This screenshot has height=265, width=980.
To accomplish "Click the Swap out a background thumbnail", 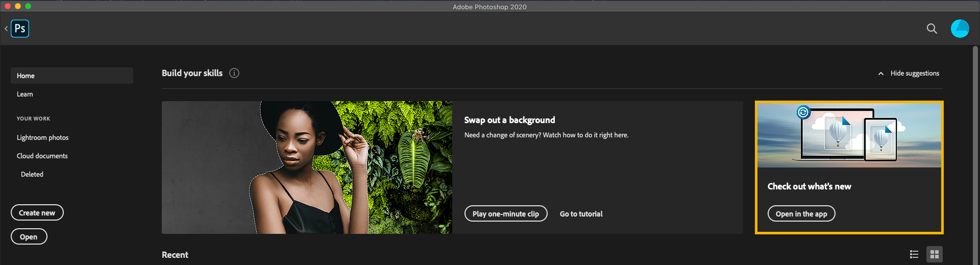I will point(307,167).
